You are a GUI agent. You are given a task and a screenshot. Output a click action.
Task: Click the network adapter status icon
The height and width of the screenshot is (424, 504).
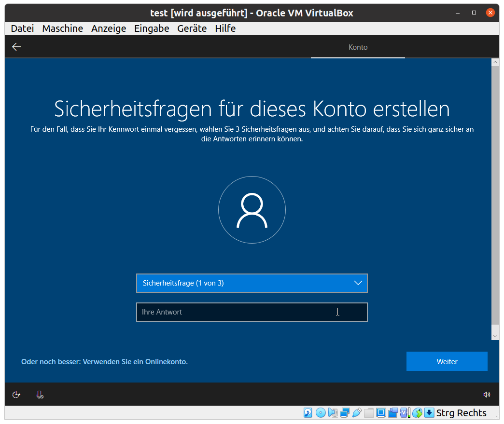(345, 413)
